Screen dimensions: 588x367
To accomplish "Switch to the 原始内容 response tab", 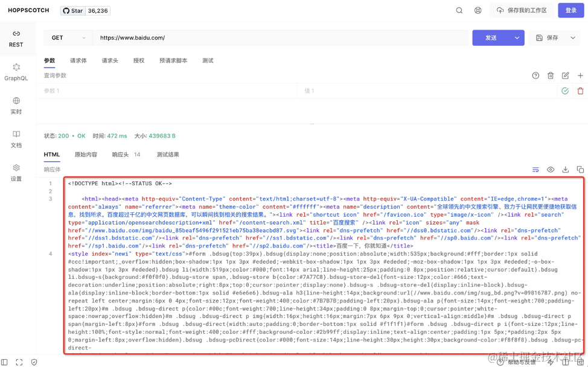I will [x=86, y=155].
